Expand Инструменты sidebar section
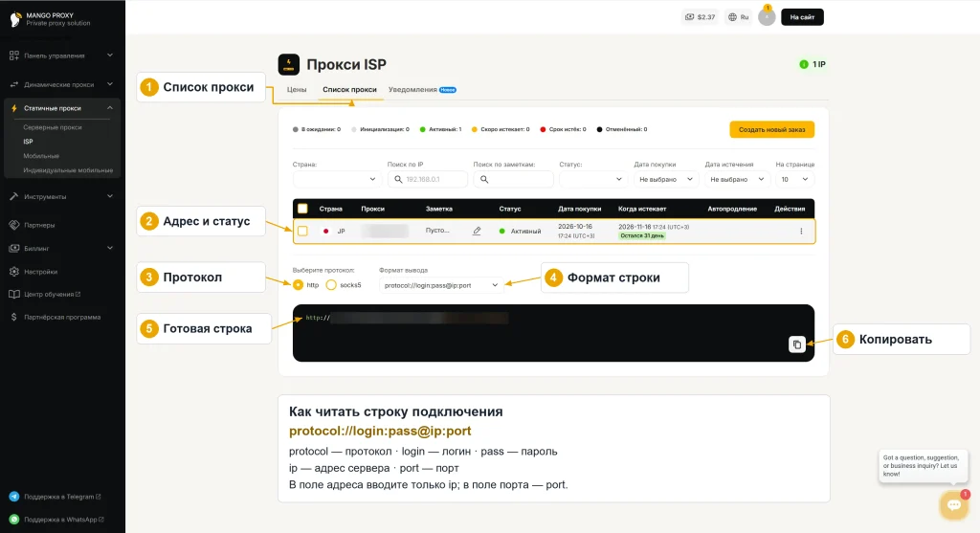 pos(110,195)
